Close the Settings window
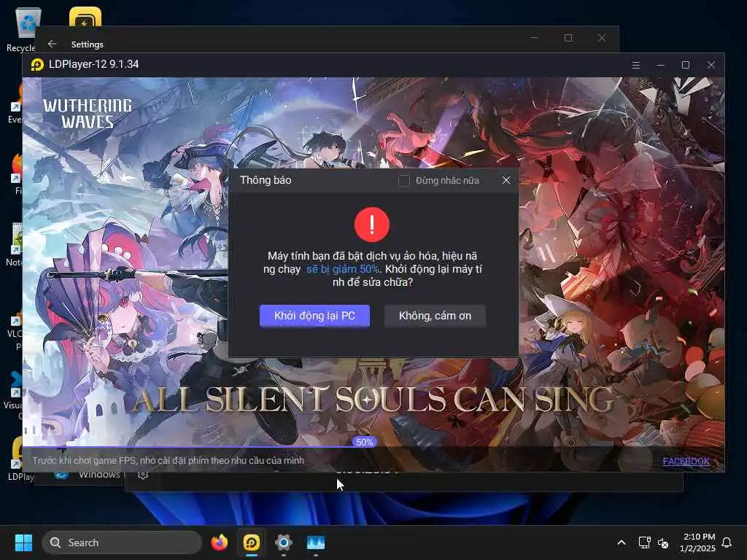The width and height of the screenshot is (747, 560). pos(601,38)
